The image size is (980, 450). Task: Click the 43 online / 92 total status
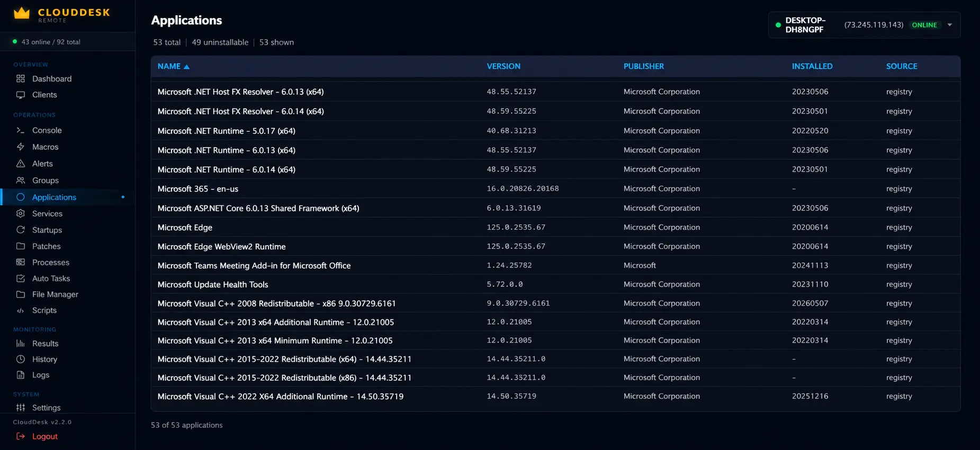[x=51, y=42]
